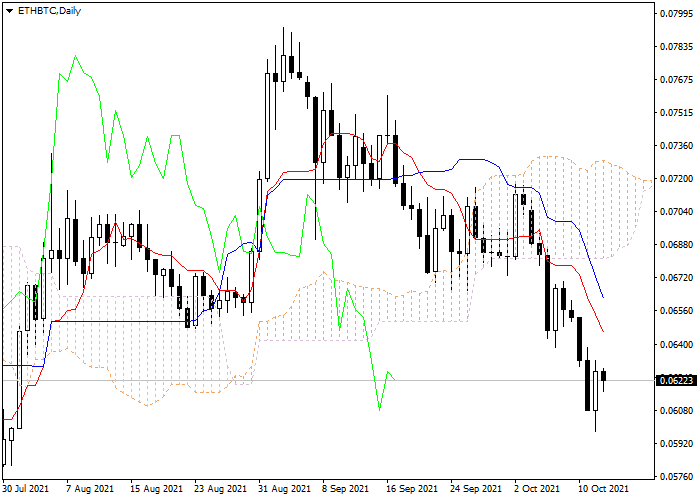
Task: Click the 24 Sep 2021 date label
Action: [x=476, y=488]
